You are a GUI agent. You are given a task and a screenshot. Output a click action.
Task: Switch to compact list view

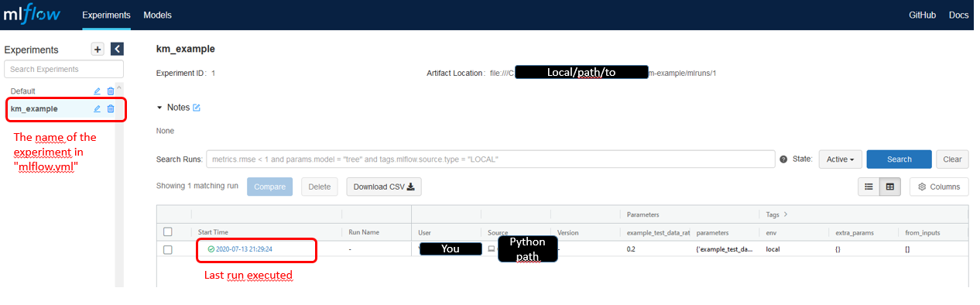[x=869, y=187]
